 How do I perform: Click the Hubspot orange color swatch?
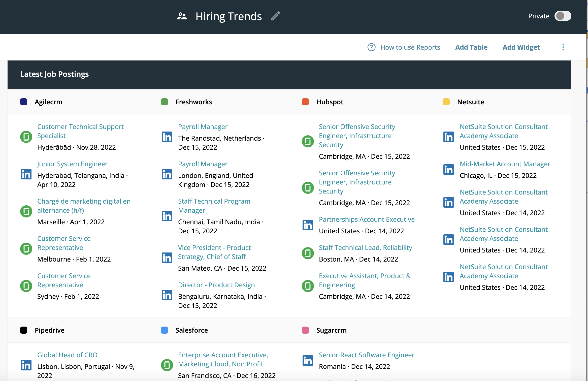click(x=305, y=102)
